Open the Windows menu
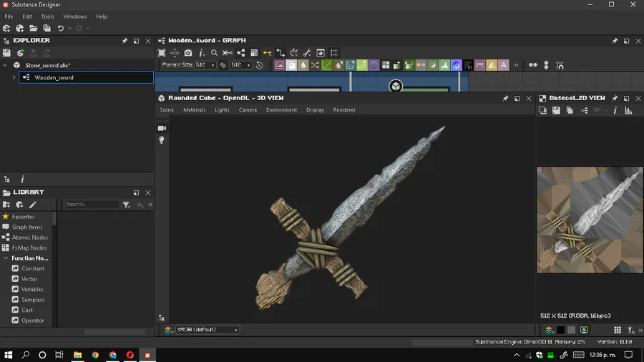This screenshot has height=362, width=644. pyautogui.click(x=74, y=16)
